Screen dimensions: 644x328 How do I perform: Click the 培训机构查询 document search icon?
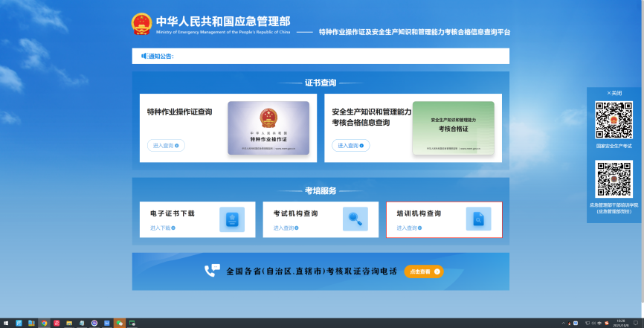(x=478, y=219)
